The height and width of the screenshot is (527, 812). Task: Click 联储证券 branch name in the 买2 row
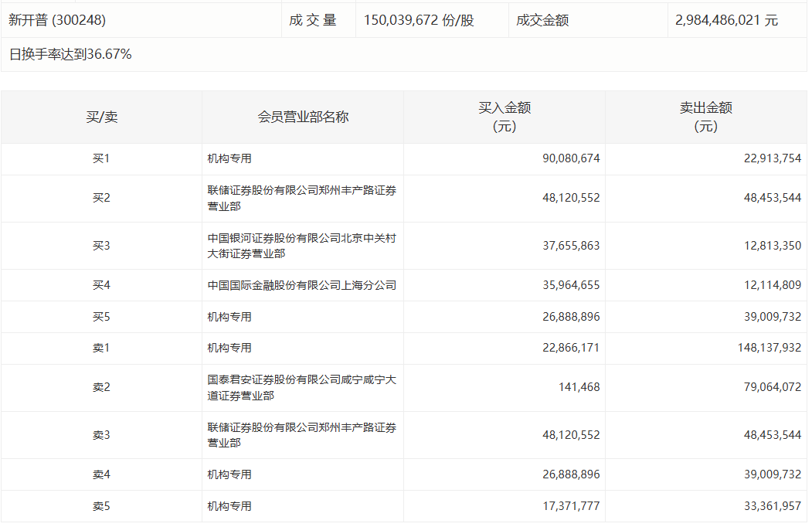pos(301,198)
